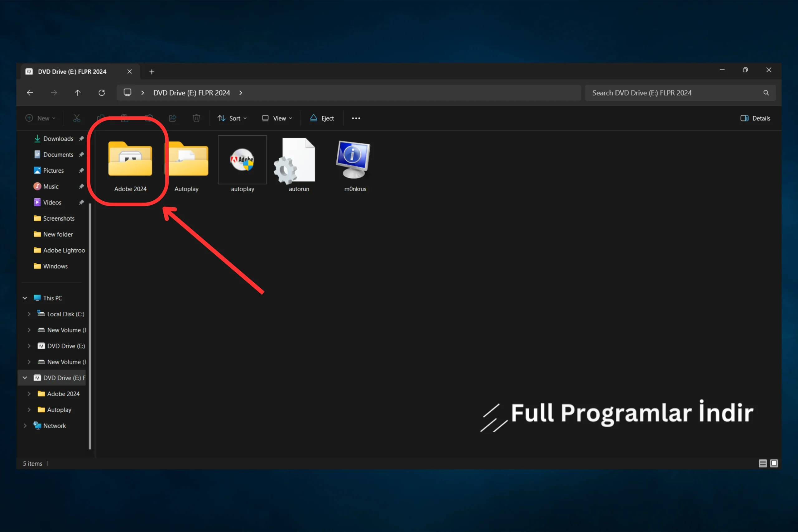Click the search magnifier icon

coord(766,93)
